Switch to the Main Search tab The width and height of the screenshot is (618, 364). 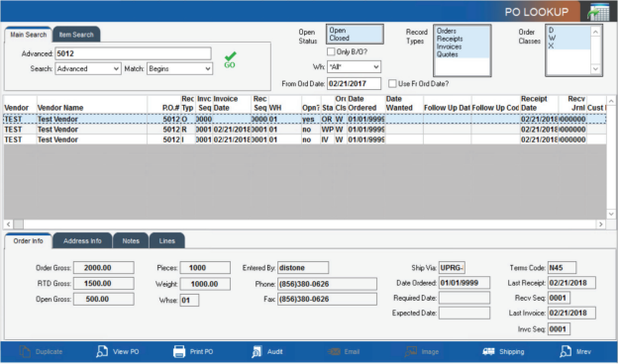pyautogui.click(x=29, y=35)
